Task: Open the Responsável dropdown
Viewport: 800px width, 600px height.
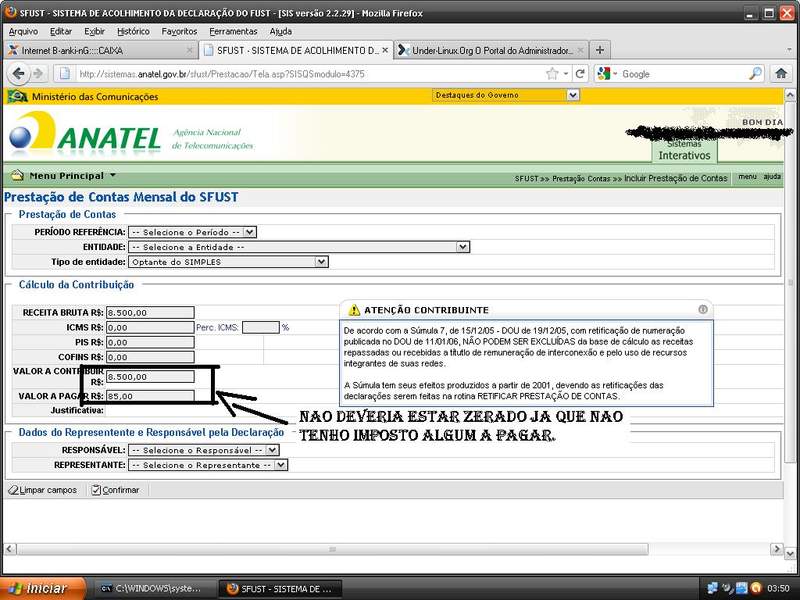Action: (x=204, y=450)
